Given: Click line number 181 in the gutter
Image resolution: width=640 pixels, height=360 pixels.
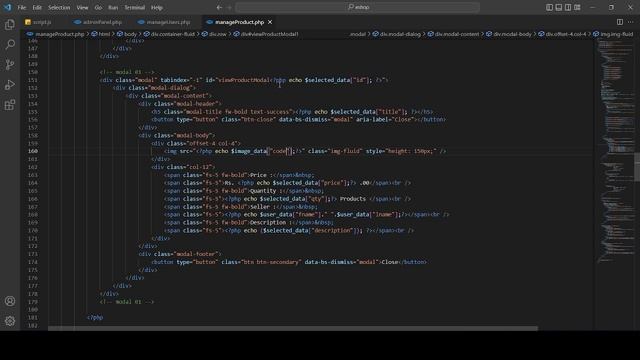Looking at the screenshot, I should (33, 318).
